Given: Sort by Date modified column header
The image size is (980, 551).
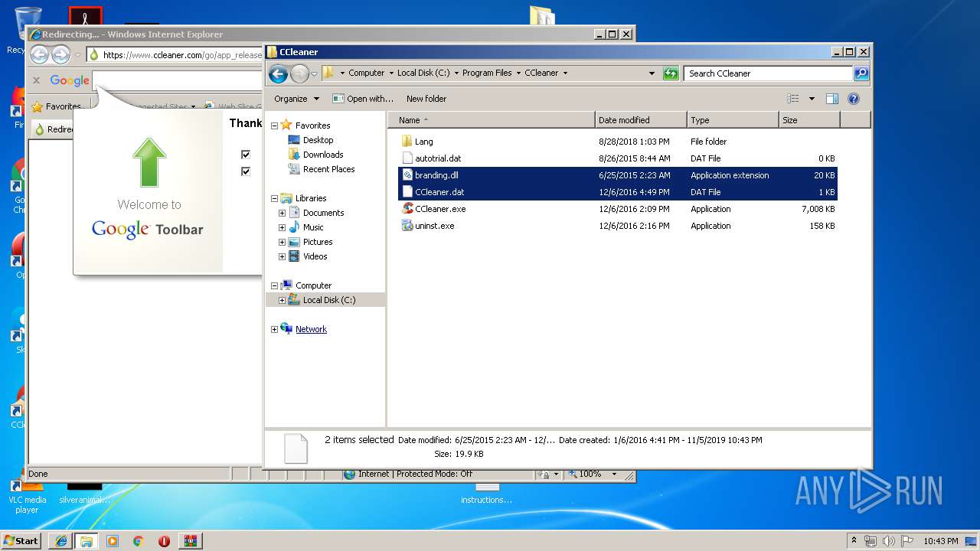Looking at the screenshot, I should click(641, 120).
